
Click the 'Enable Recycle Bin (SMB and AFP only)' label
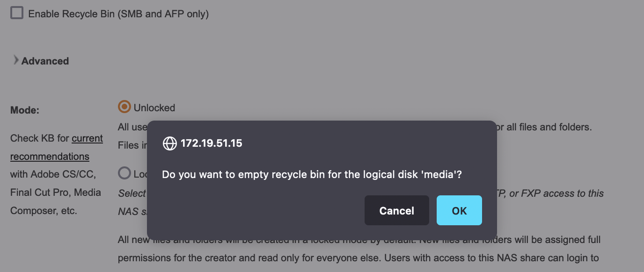118,14
